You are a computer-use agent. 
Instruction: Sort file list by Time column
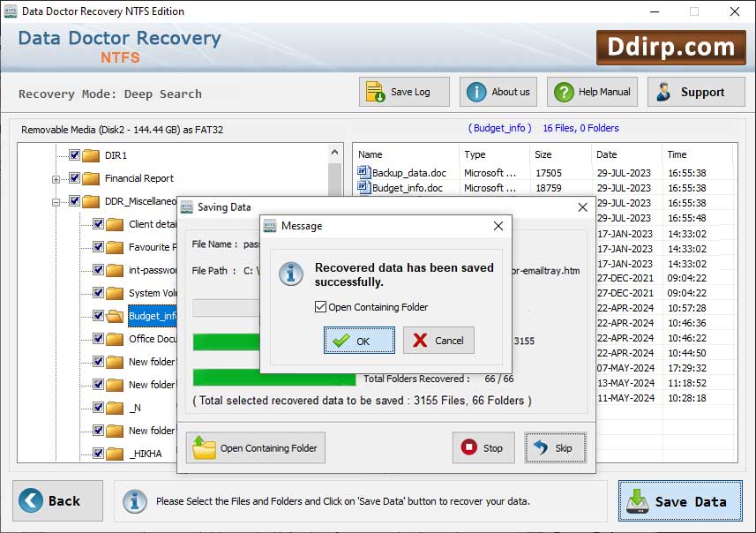coord(697,154)
